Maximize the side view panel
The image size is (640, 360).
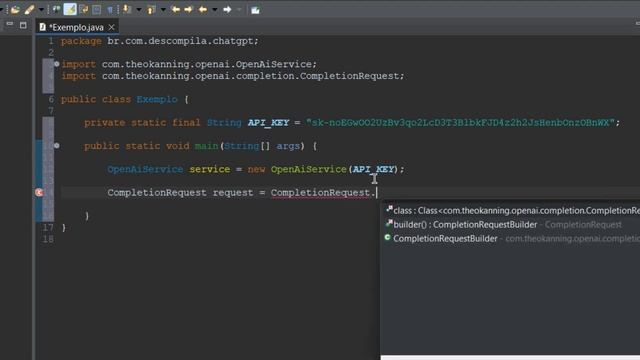(23, 25)
